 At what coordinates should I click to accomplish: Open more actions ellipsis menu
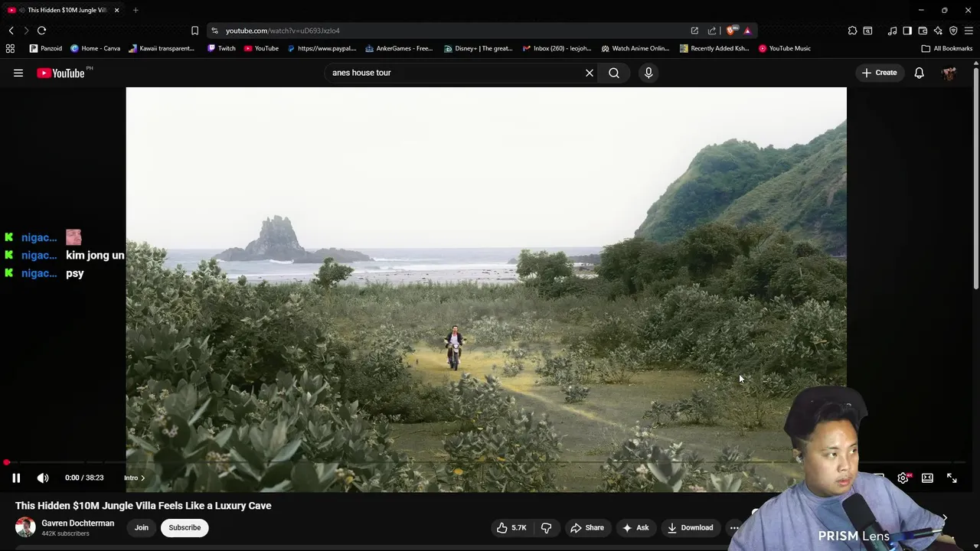coord(734,527)
